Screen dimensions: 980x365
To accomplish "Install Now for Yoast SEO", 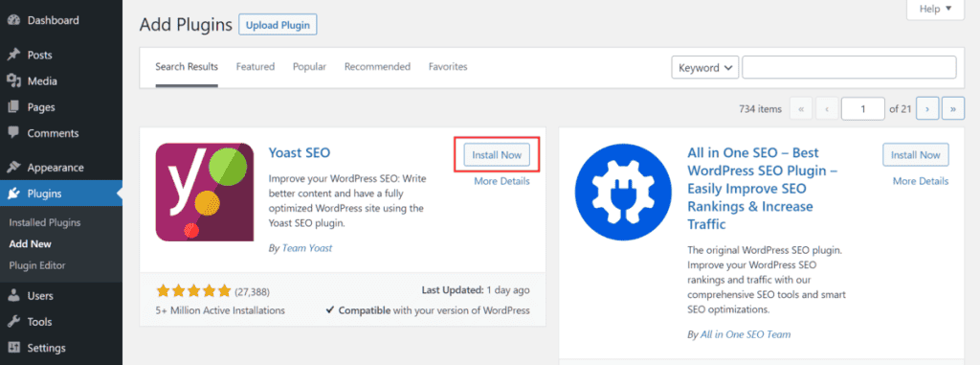I will (497, 155).
